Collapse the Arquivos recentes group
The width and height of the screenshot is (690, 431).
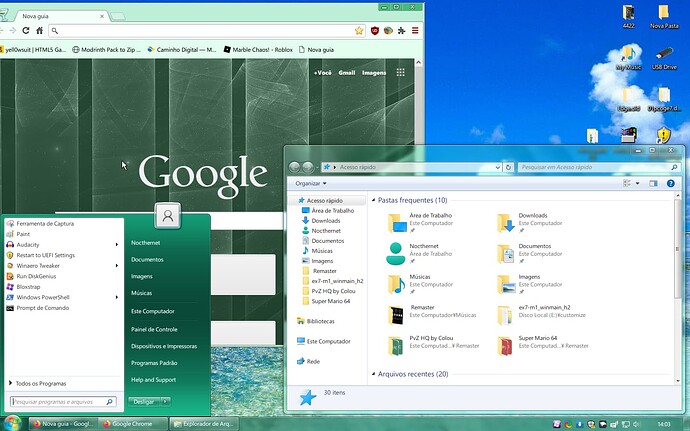tap(374, 374)
